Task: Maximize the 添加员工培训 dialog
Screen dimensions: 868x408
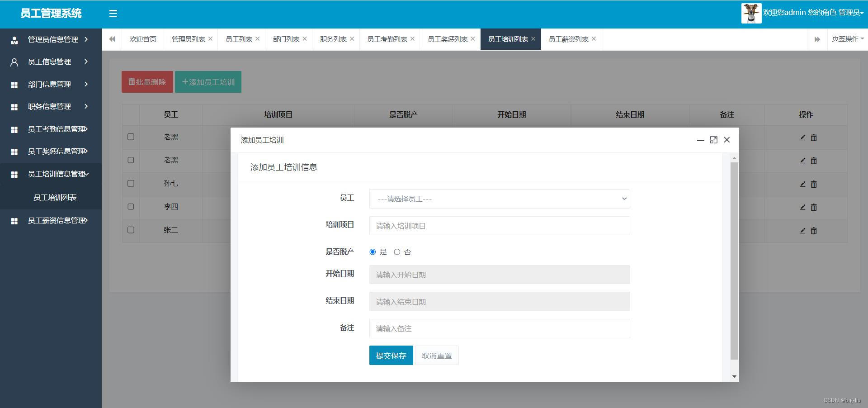Action: click(x=713, y=140)
